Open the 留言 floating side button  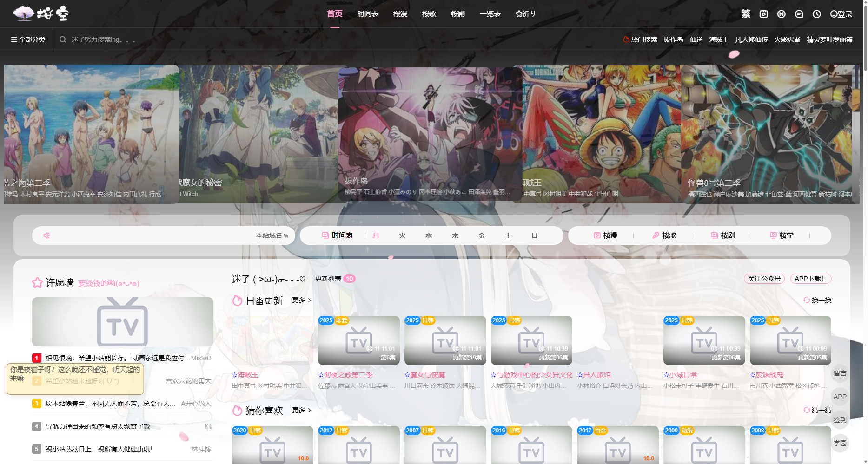click(840, 373)
